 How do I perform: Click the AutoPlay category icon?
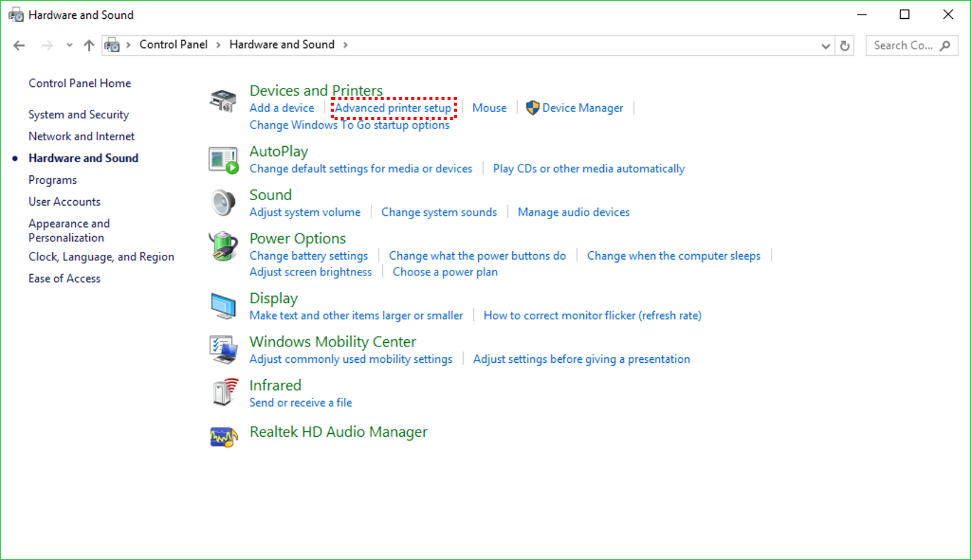223,160
